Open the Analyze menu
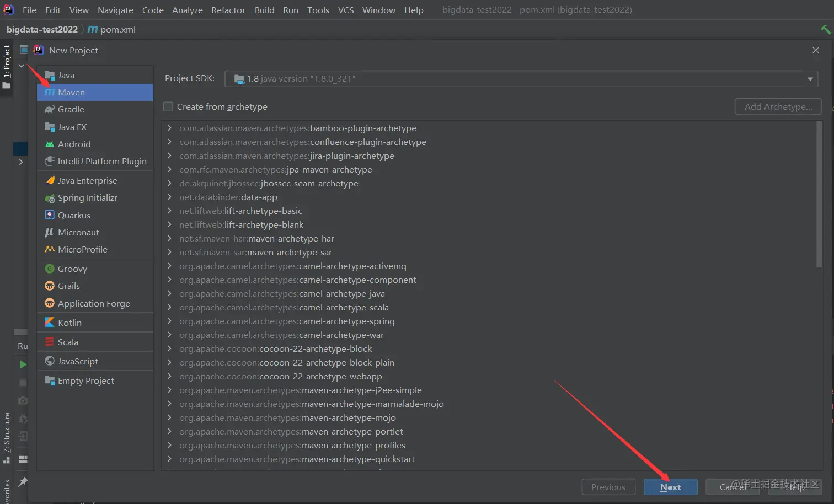Image resolution: width=834 pixels, height=504 pixels. [x=188, y=10]
